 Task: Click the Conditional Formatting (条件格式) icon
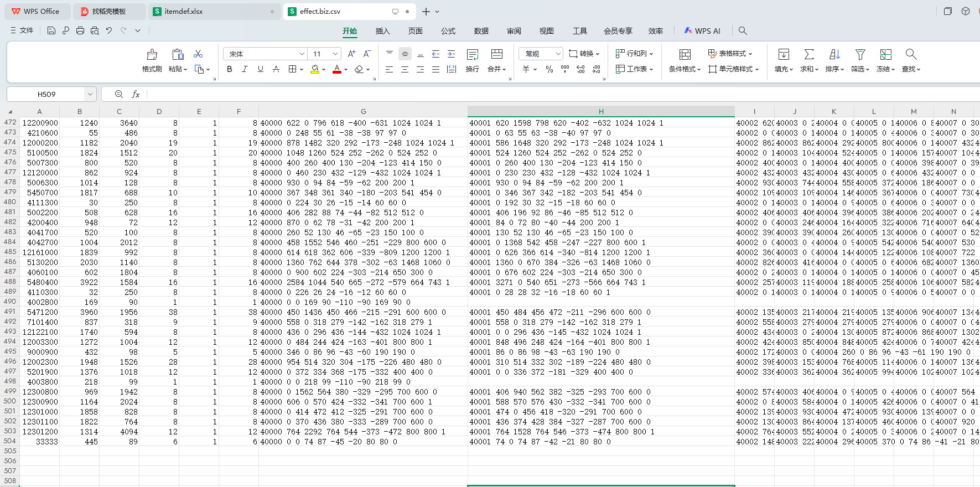click(685, 54)
